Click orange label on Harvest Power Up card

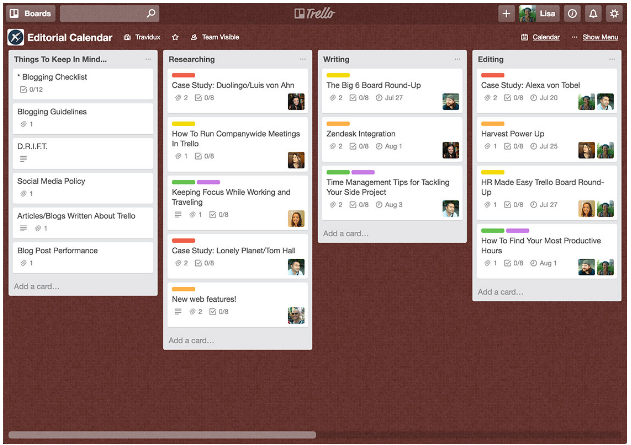tap(493, 124)
